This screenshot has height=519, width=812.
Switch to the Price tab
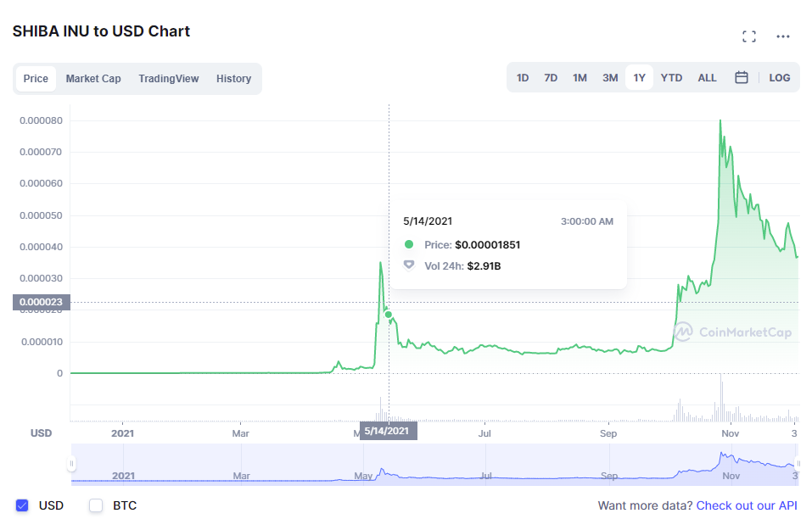[36, 79]
